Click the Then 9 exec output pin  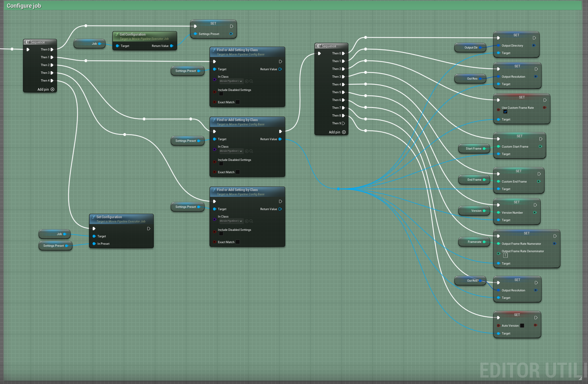point(343,123)
